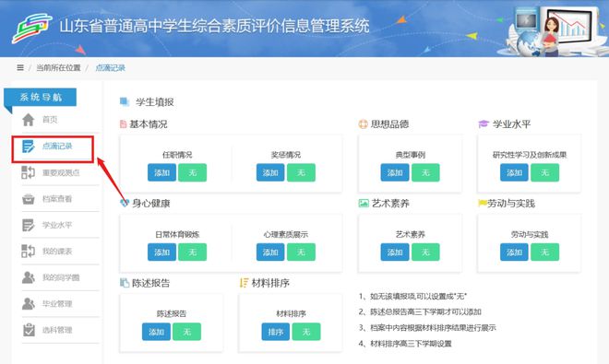Screen dimensions: 609x364
Task: Select the 重要观测点 sidebar icon
Action: pos(29,172)
